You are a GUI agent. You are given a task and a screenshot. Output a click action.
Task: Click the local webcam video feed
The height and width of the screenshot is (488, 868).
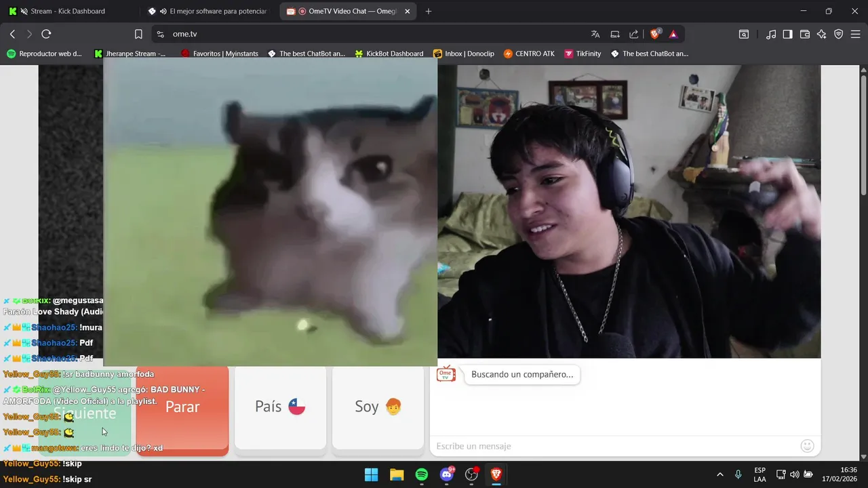click(x=629, y=211)
